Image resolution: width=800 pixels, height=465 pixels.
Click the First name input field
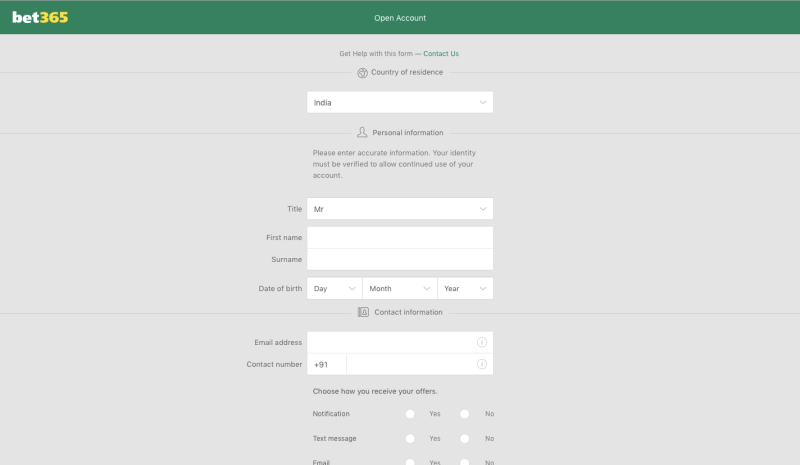coord(400,237)
